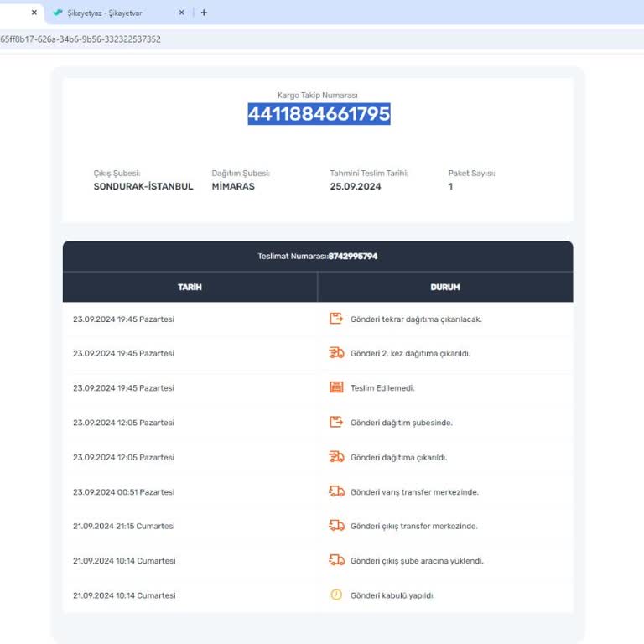
Task: Click truck icon beside 'Gönderi 2. kez dağıtıma çıkarıldı'
Action: pyautogui.click(x=336, y=353)
